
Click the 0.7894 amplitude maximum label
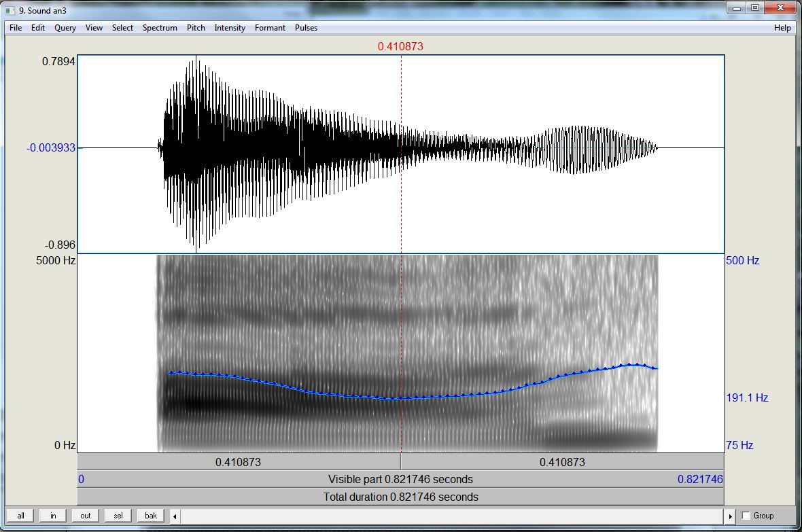58,61
